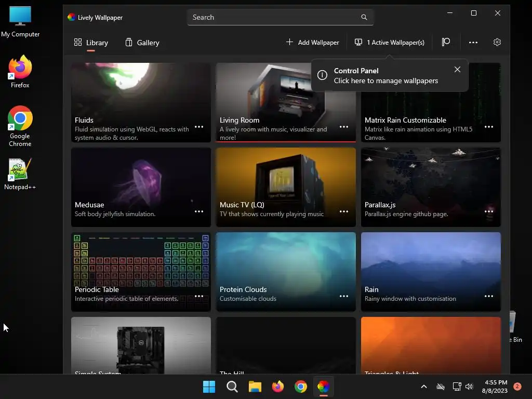Open the clock showing 4:55 PM
The width and height of the screenshot is (532, 399).
pos(495,387)
